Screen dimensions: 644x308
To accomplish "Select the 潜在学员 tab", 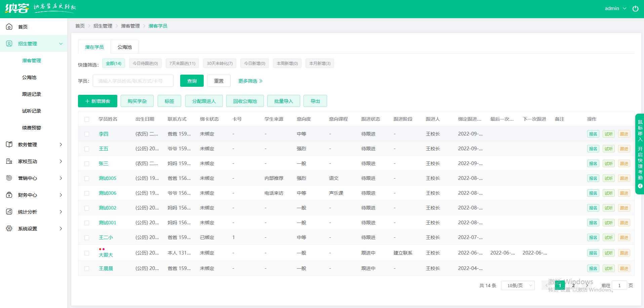I will (94, 47).
